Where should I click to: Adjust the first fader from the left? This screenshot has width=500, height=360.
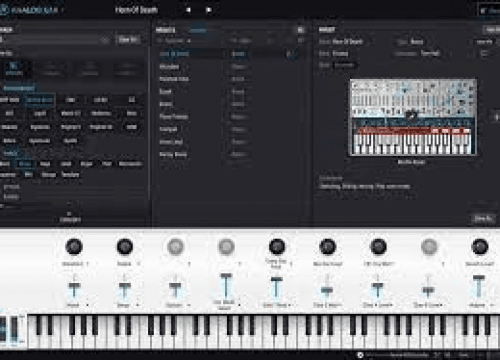click(x=74, y=286)
